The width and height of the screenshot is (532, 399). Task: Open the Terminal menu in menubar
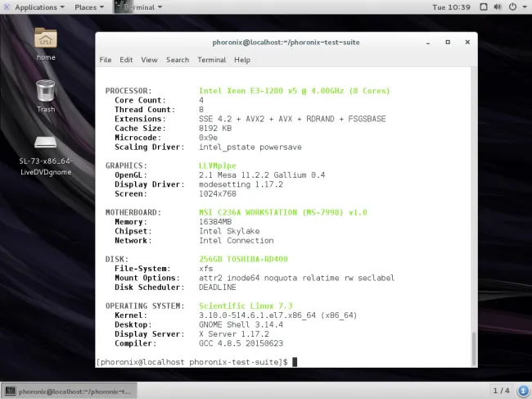pos(212,60)
